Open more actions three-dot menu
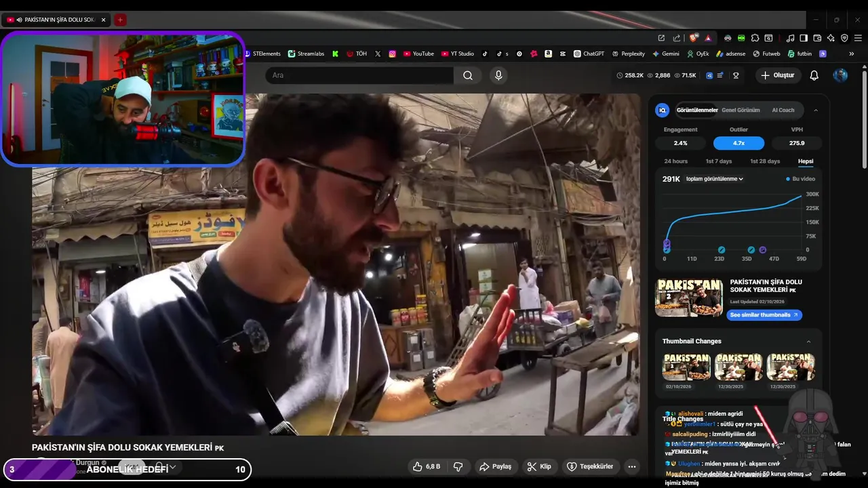The height and width of the screenshot is (488, 868). (x=632, y=466)
